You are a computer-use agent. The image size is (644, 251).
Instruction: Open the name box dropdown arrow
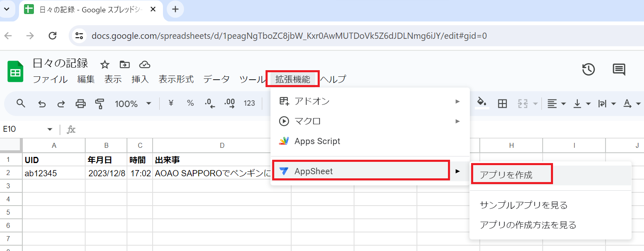click(50, 129)
